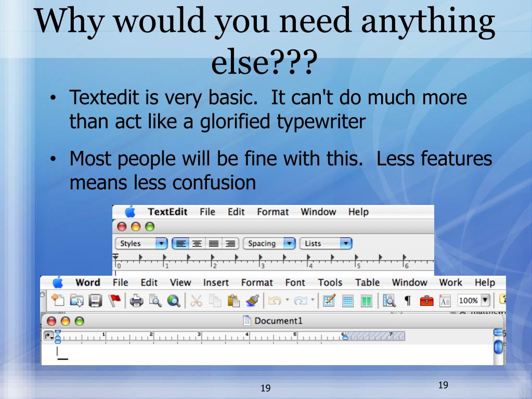Open the Apple menu in Word menu bar
Image resolution: width=532 pixels, height=399 pixels.
point(58,282)
